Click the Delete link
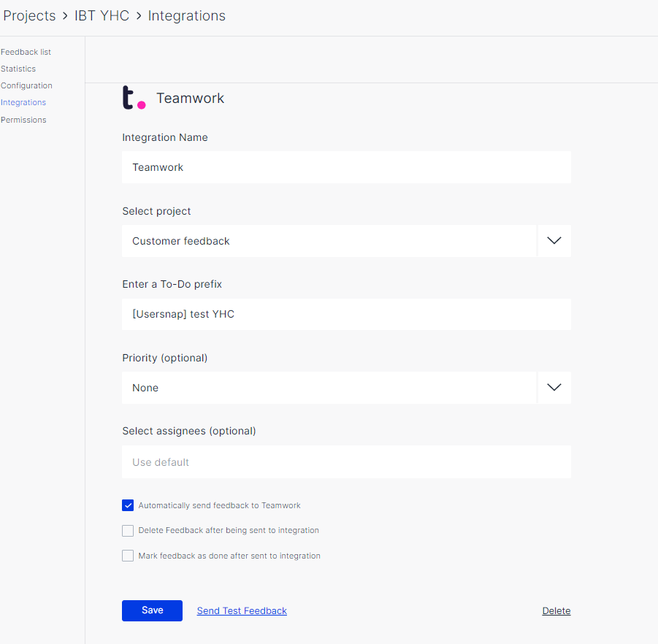658x644 pixels. [x=556, y=611]
